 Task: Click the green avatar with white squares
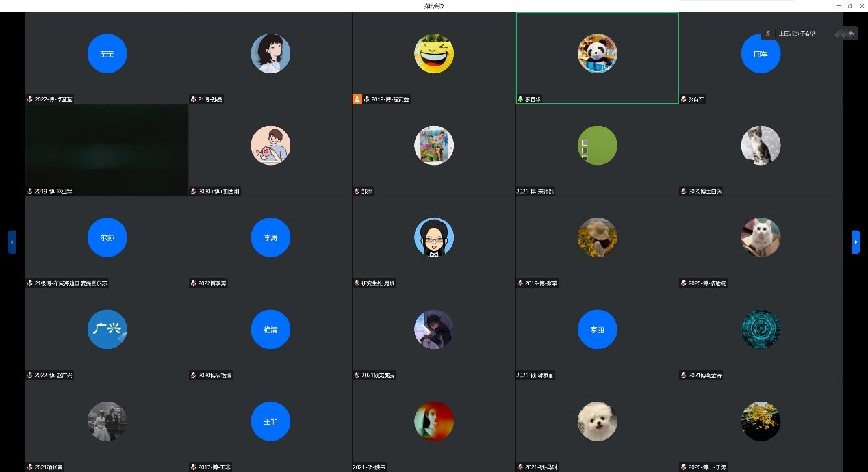click(x=597, y=145)
